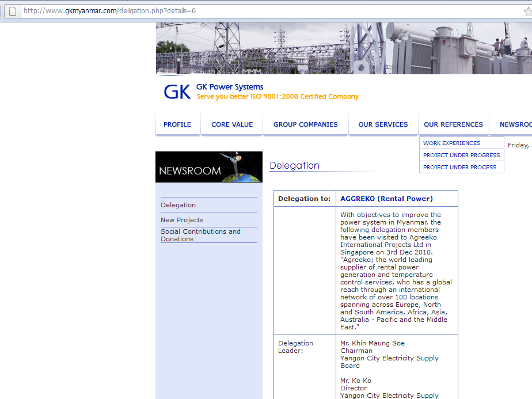Open Social Contributions and Donations link
The height and width of the screenshot is (399, 532).
coord(200,235)
